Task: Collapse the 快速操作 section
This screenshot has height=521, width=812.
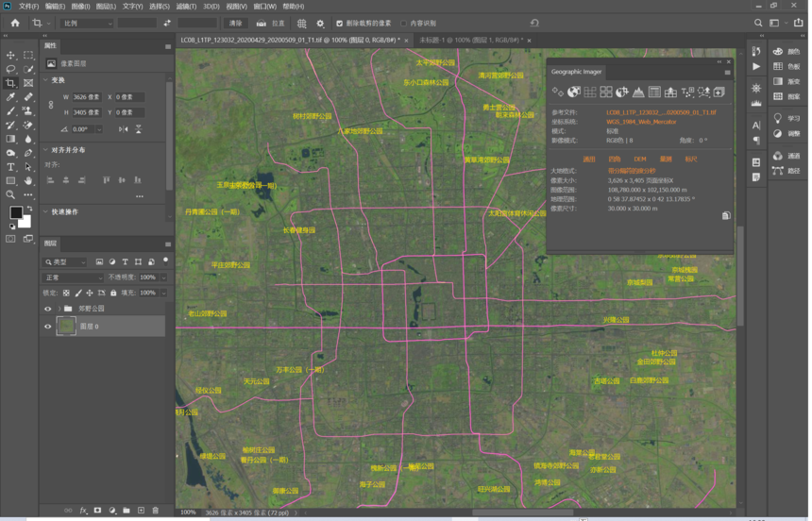Action: (45, 211)
